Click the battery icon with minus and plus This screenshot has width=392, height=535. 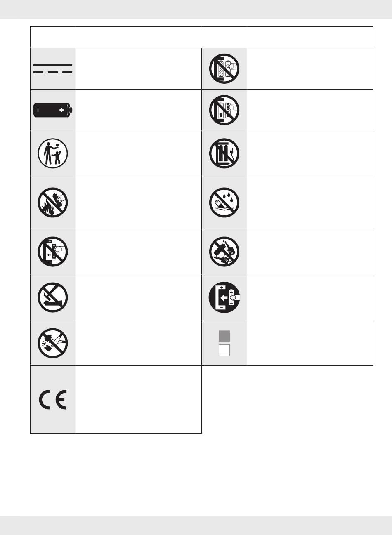point(53,110)
